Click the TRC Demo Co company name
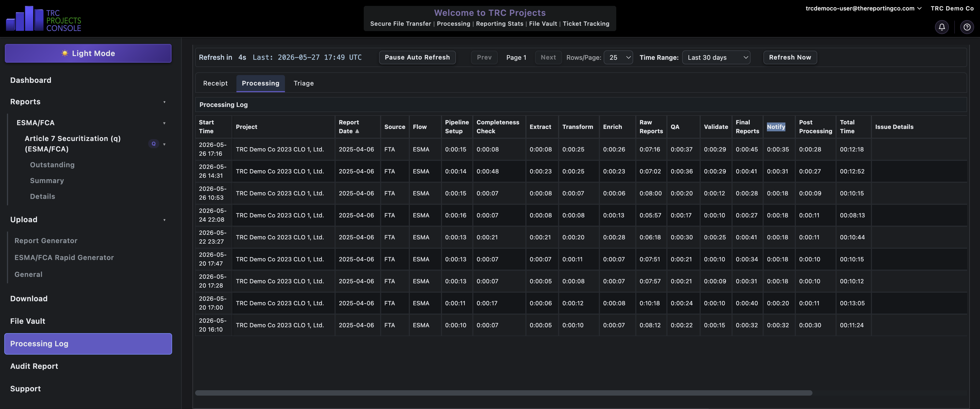The width and height of the screenshot is (980, 409). tap(952, 8)
